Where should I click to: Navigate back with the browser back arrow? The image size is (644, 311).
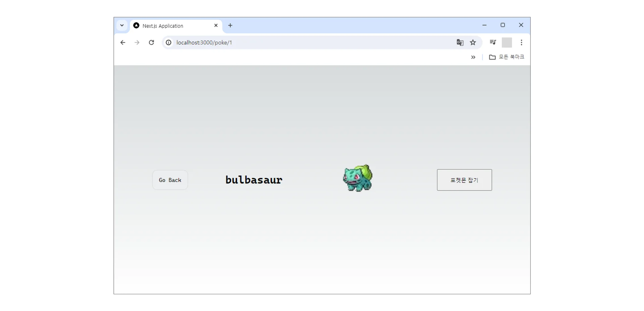(123, 43)
